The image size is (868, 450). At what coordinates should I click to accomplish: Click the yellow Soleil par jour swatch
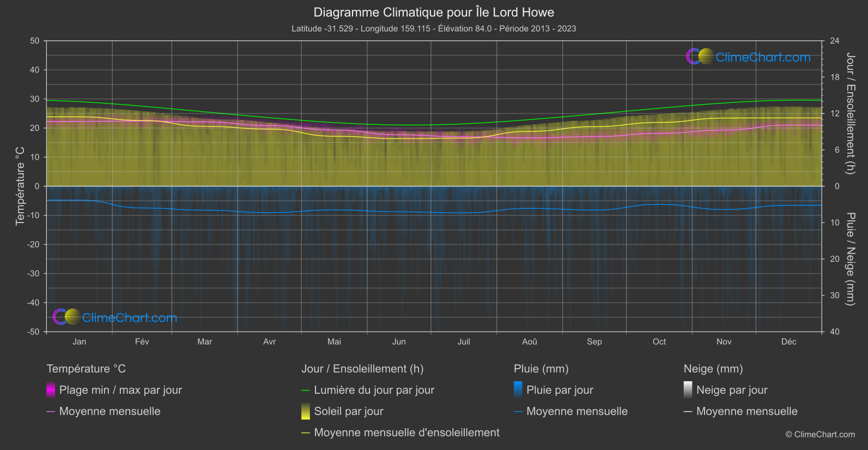[306, 411]
